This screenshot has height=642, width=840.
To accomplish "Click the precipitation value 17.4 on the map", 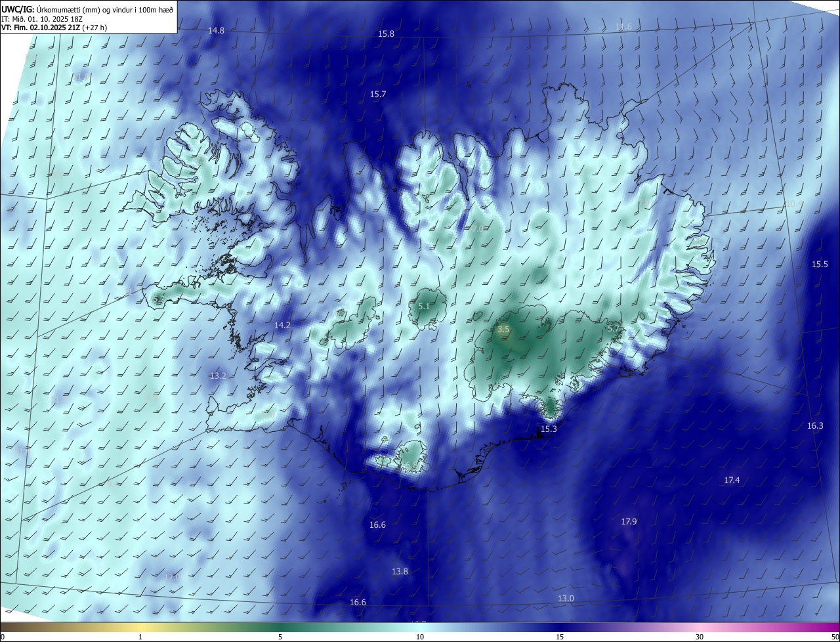I will click(732, 481).
